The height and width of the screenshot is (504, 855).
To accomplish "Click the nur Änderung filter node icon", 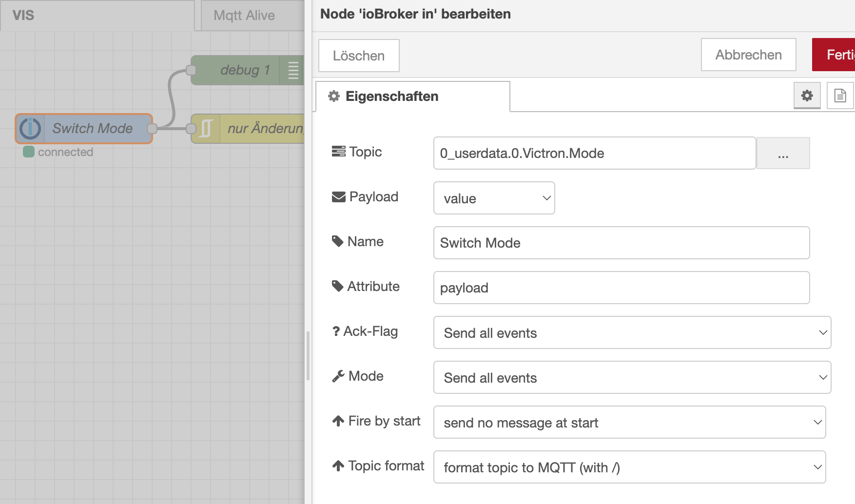I will pos(206,129).
